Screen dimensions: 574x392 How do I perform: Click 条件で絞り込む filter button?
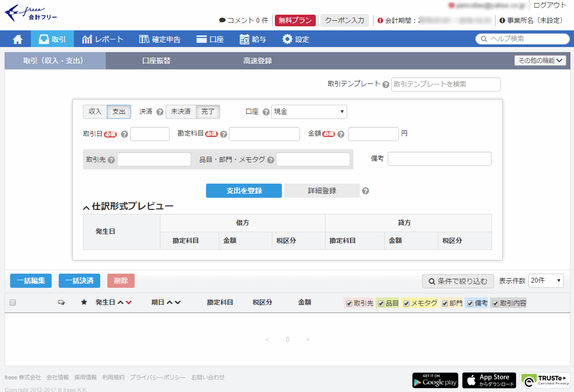[458, 281]
